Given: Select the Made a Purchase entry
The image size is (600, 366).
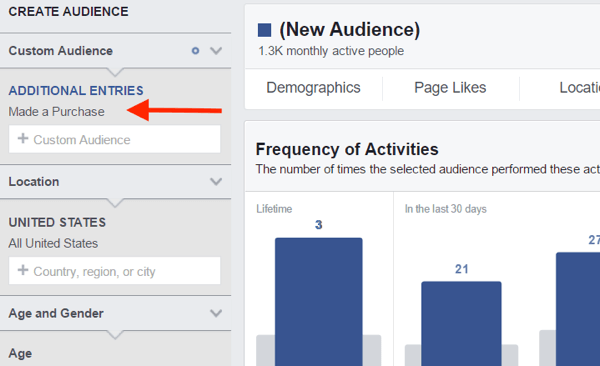Looking at the screenshot, I should tap(56, 111).
